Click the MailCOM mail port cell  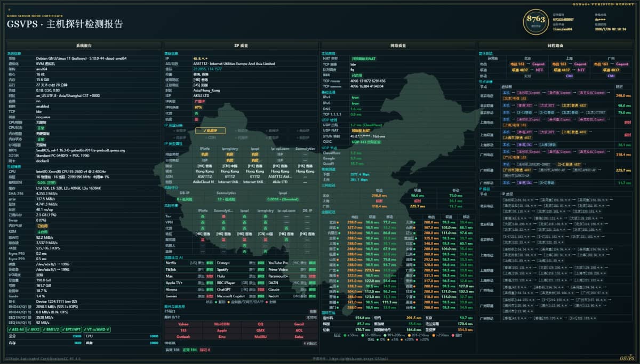point(221,323)
